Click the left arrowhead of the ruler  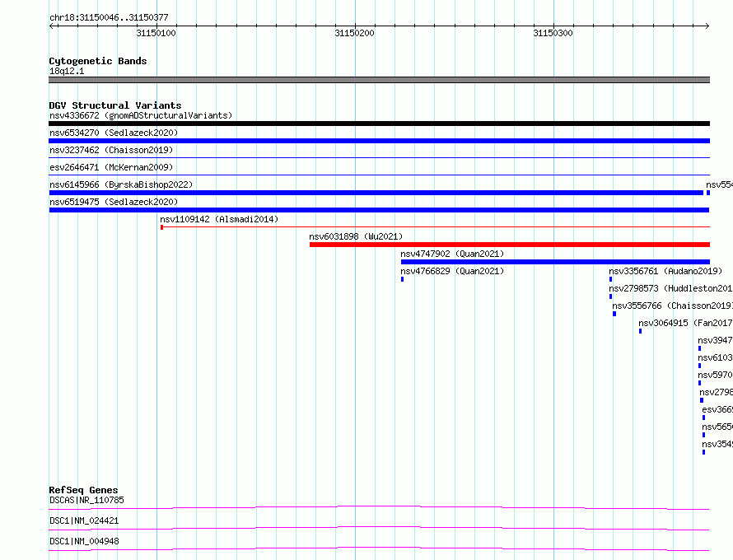pos(51,26)
